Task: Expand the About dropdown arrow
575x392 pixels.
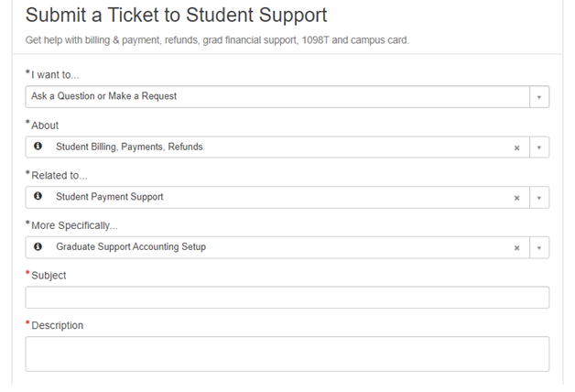Action: (539, 147)
